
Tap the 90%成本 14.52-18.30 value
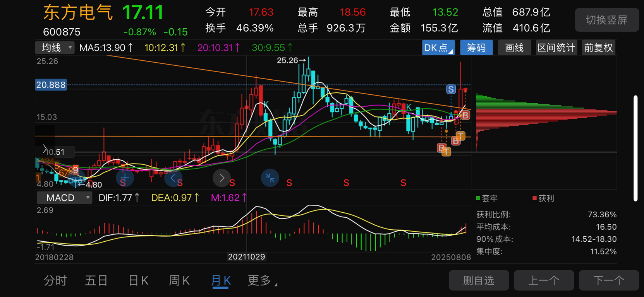tap(594, 239)
